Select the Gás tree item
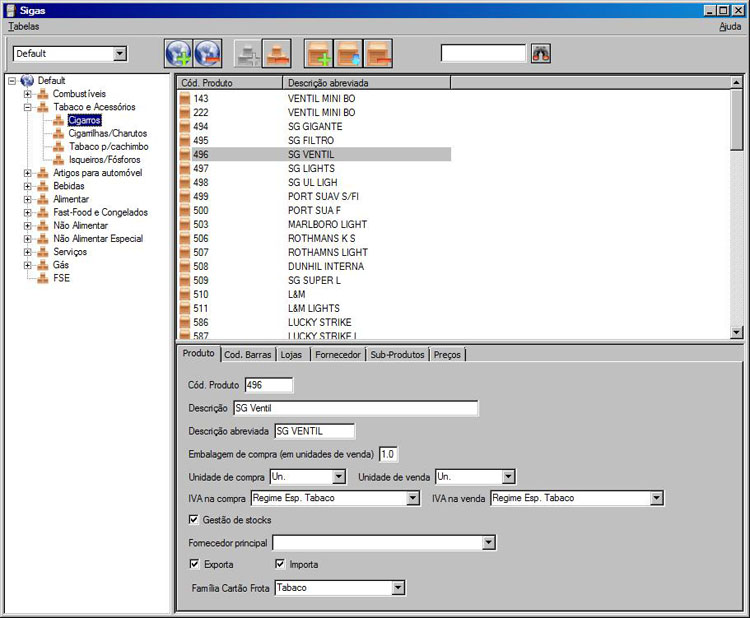750x618 pixels. coord(61,265)
